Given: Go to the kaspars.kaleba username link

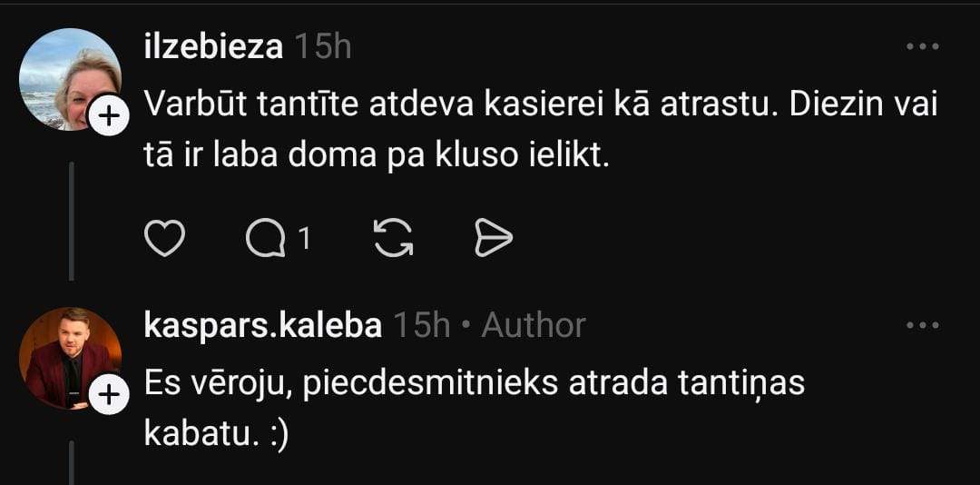Looking at the screenshot, I should tap(263, 325).
